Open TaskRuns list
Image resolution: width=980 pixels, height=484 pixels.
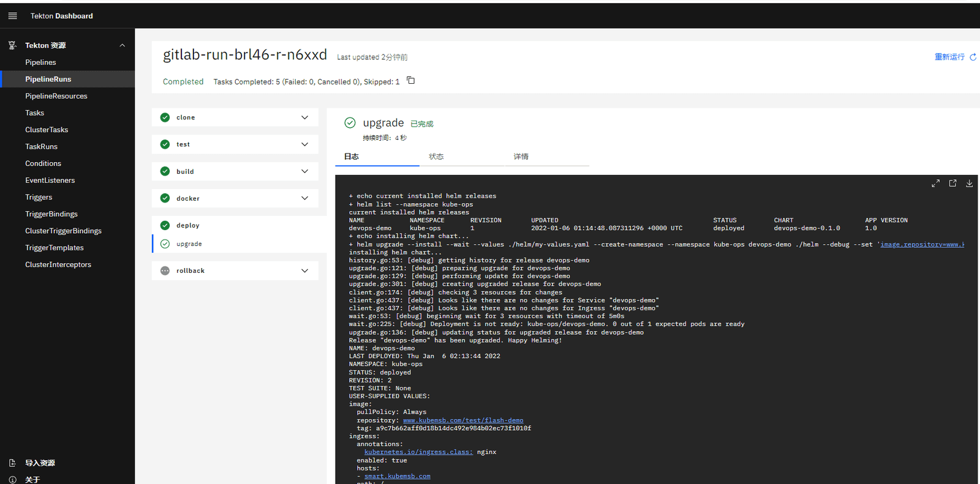(42, 147)
